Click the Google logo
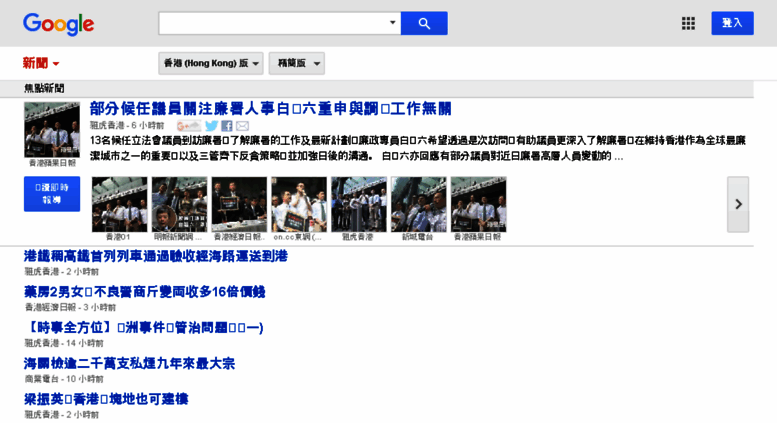This screenshot has height=423, width=777. [x=58, y=24]
